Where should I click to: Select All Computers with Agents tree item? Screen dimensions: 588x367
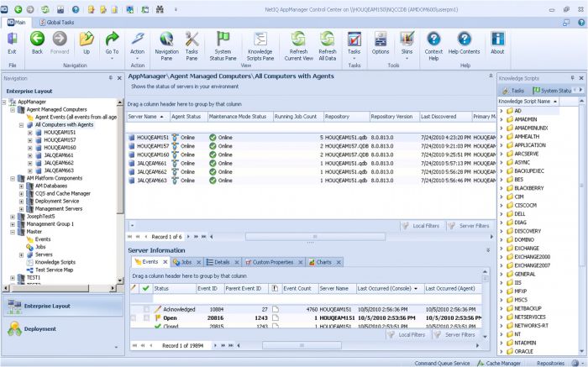[x=64, y=124]
